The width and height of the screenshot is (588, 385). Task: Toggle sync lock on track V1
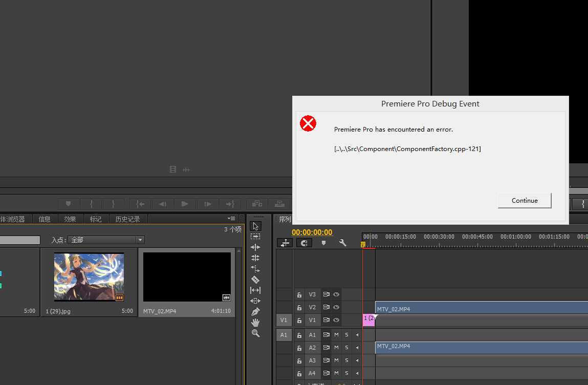[326, 320]
